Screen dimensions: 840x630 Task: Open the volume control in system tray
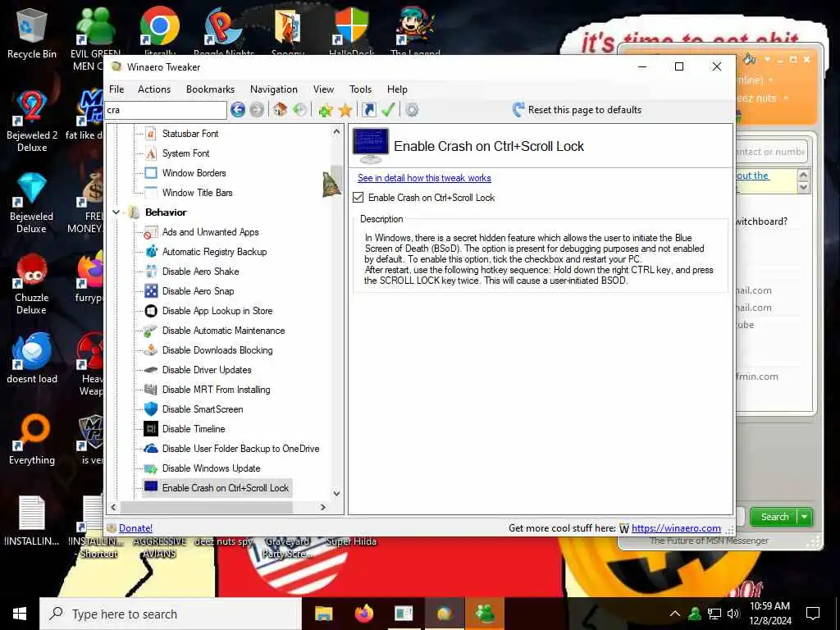pos(733,614)
